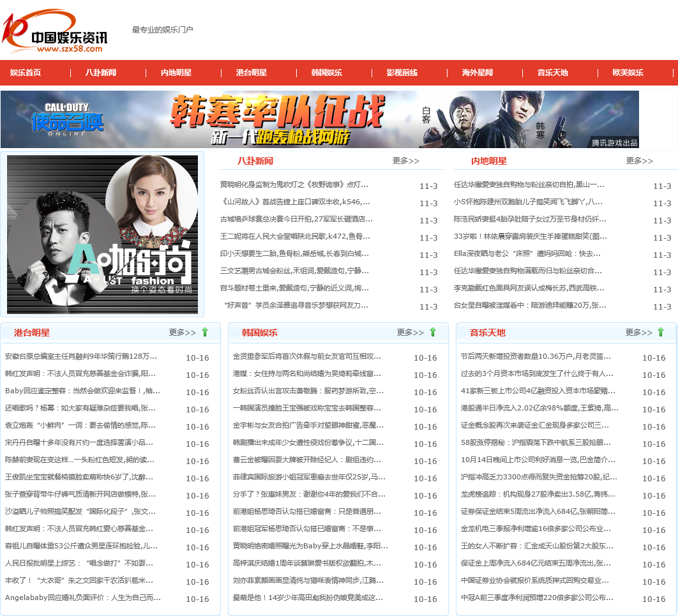Open Baby回应鉴定整容 article

point(82,391)
